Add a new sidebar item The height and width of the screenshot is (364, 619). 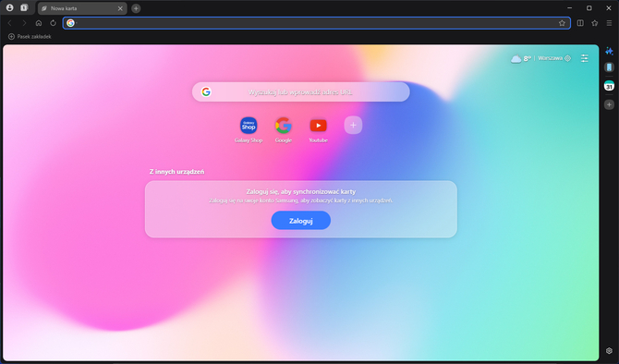pos(609,104)
